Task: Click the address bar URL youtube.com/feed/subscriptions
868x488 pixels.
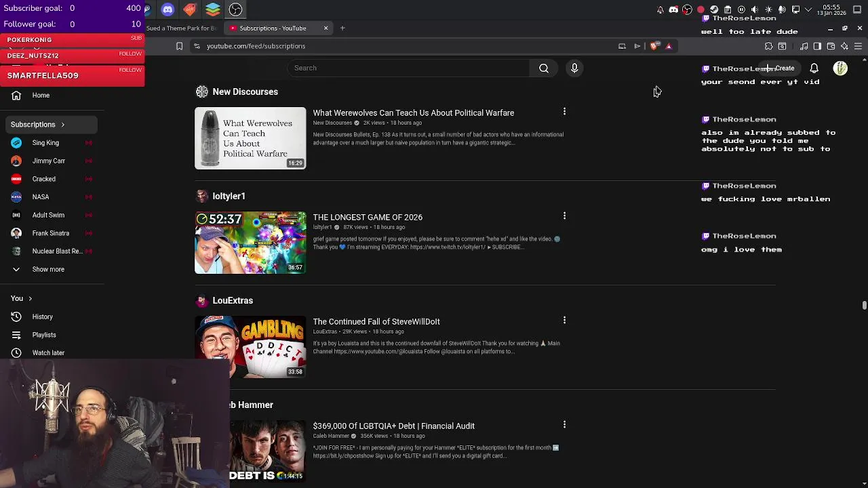Action: click(x=256, y=46)
